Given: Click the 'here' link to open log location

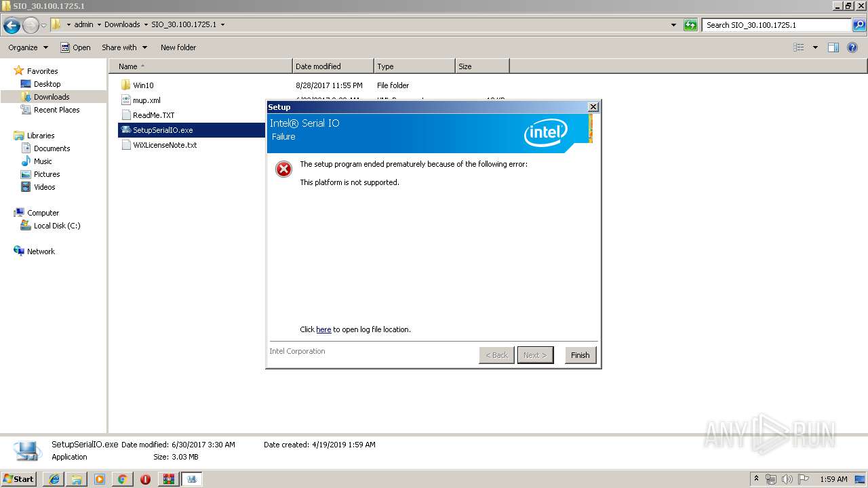Looking at the screenshot, I should click(x=323, y=329).
